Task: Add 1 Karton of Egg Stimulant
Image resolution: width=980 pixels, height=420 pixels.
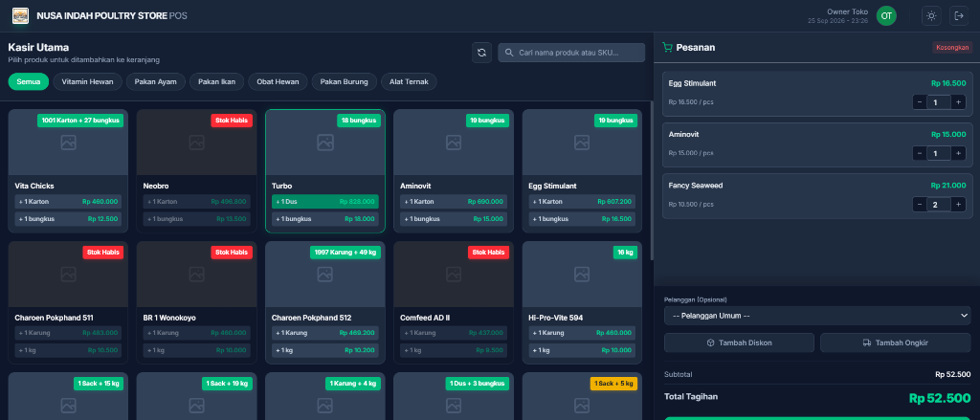Action: (582, 202)
